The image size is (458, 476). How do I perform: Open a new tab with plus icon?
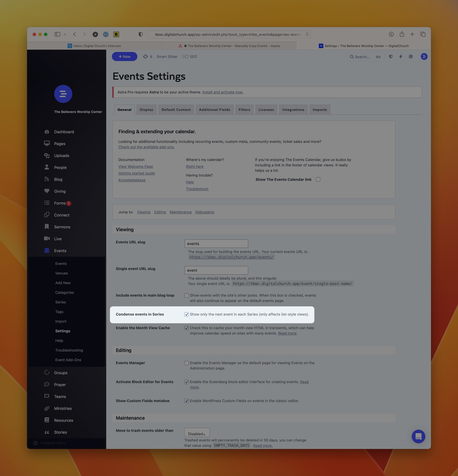[x=412, y=34]
